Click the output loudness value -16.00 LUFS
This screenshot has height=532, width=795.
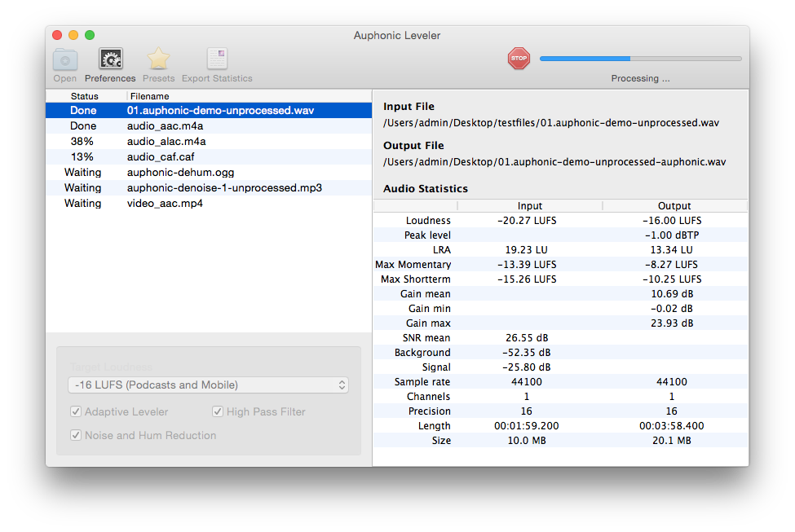(x=673, y=221)
